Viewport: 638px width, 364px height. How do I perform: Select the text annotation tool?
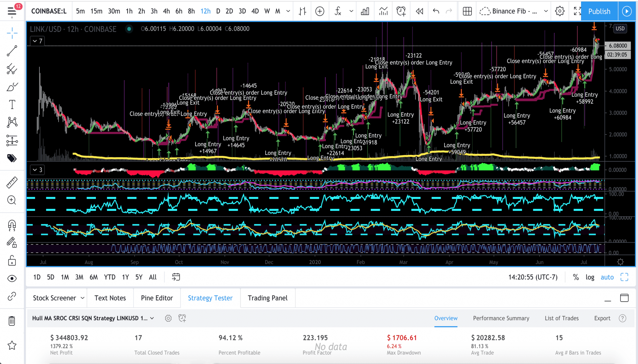12,105
